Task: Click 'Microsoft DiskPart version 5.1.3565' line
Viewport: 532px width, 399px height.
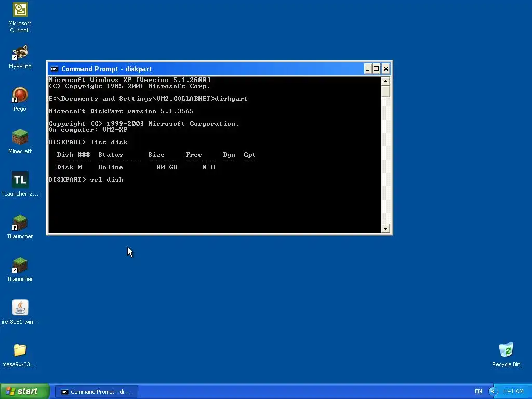Action: [121, 111]
